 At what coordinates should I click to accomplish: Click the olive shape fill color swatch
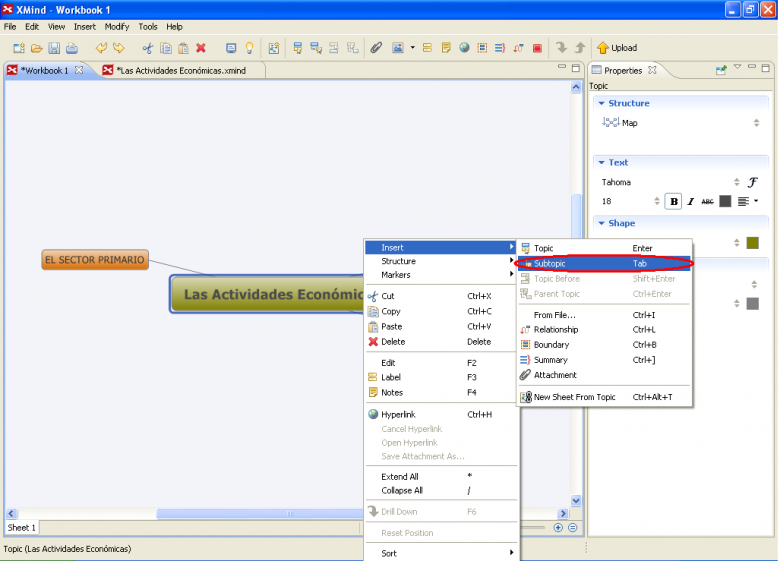tap(753, 243)
